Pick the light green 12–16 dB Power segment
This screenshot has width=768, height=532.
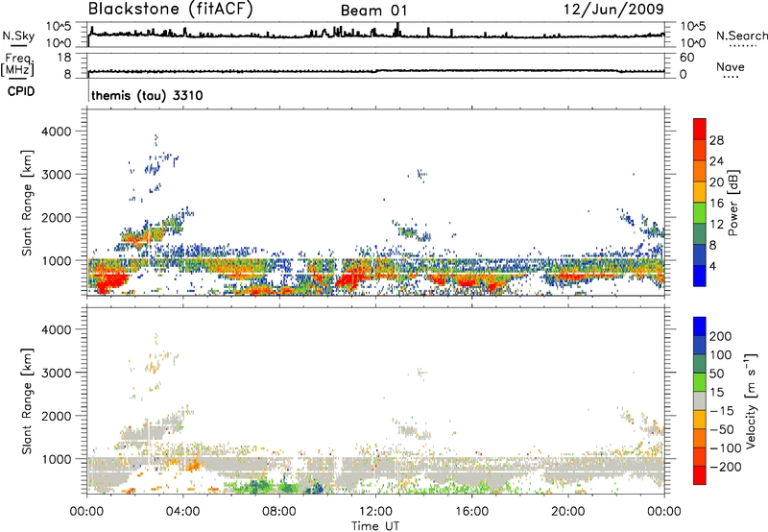700,212
